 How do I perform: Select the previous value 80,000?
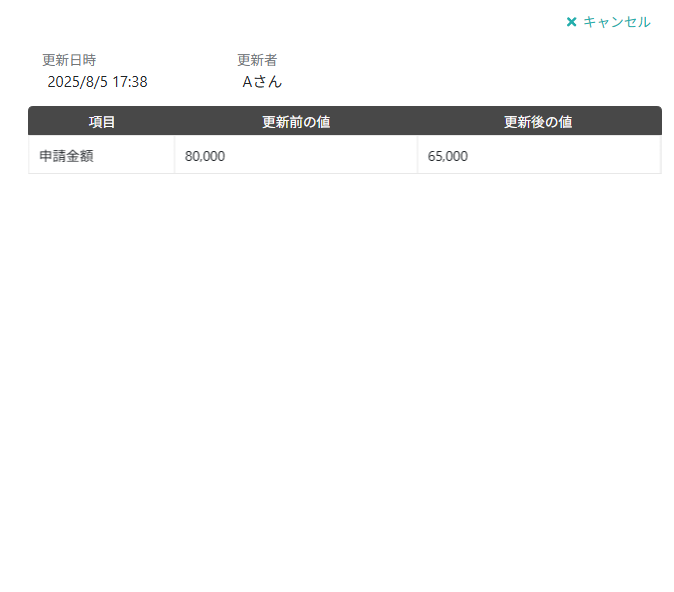(205, 156)
